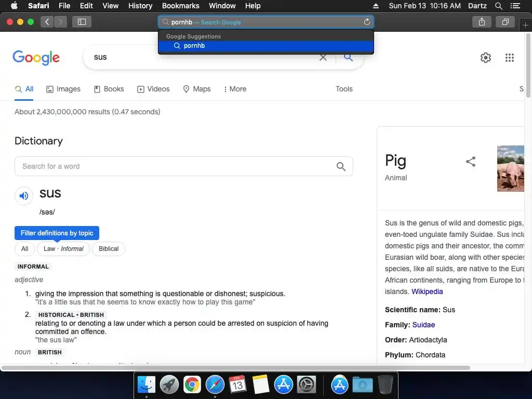Click the pig photo thumbnail
The width and height of the screenshot is (532, 399).
click(511, 169)
